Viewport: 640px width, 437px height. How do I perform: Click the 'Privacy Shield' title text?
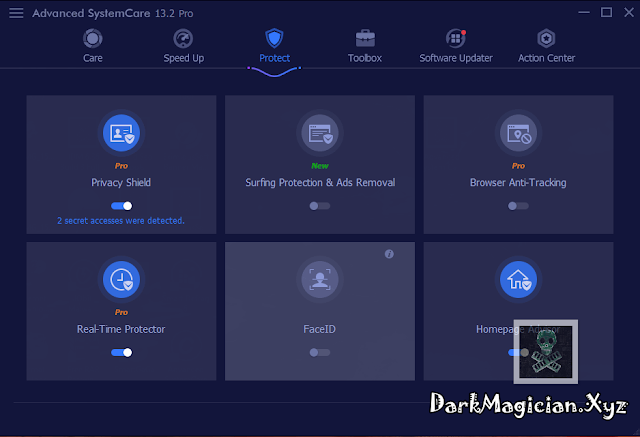(x=121, y=182)
